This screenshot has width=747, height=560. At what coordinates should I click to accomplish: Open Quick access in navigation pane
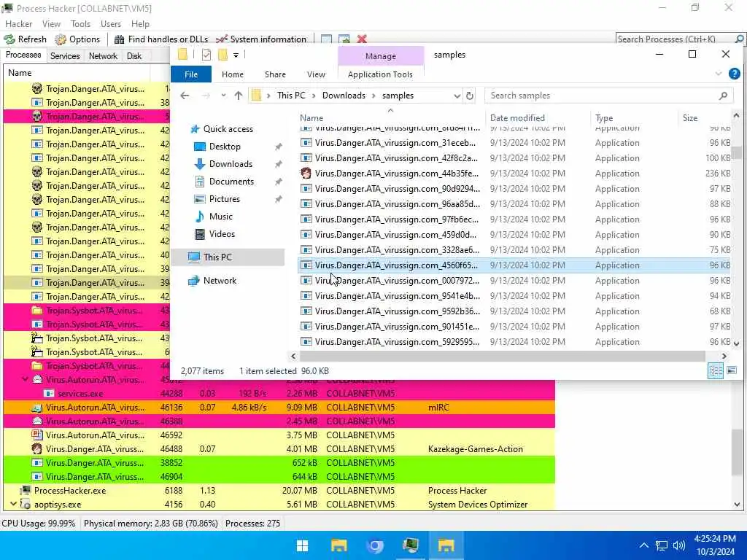228,129
